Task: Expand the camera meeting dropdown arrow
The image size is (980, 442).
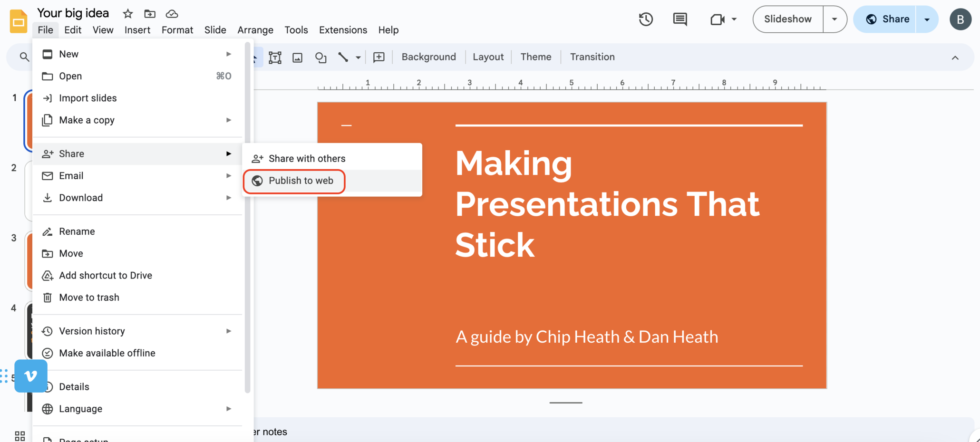Action: click(734, 19)
